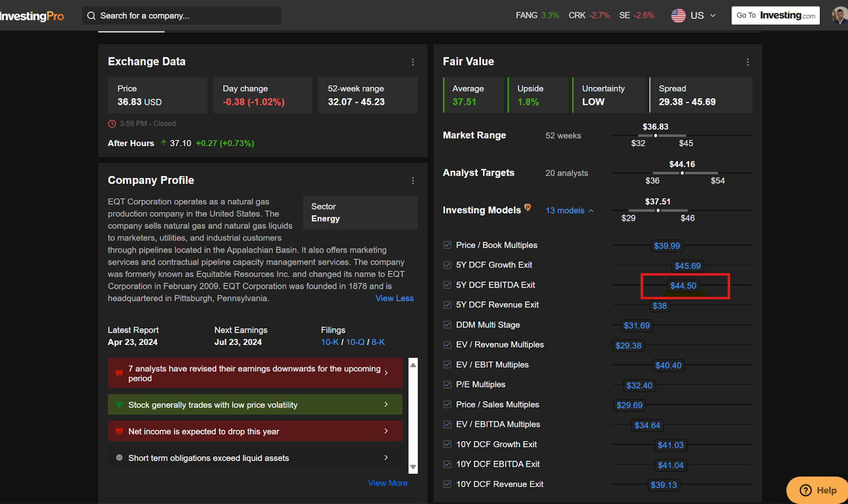Uncheck EV / EBITDA Multiples model
This screenshot has height=504, width=848.
click(x=447, y=424)
